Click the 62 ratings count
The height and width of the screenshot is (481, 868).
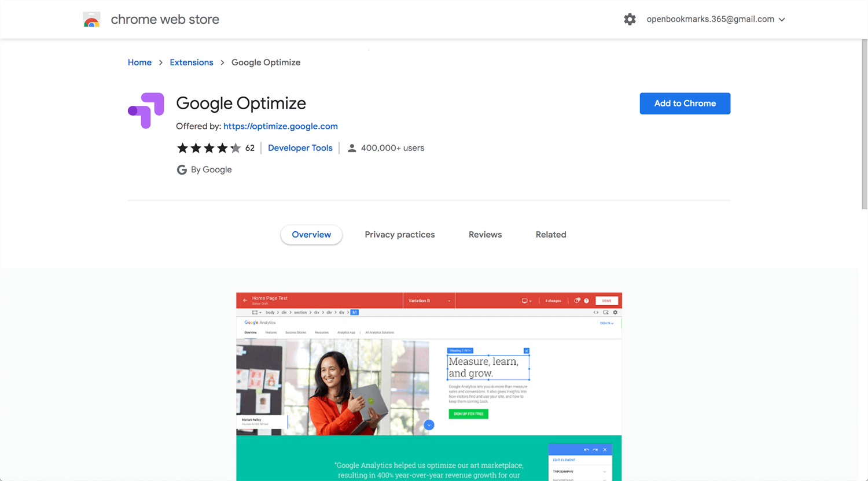(250, 148)
